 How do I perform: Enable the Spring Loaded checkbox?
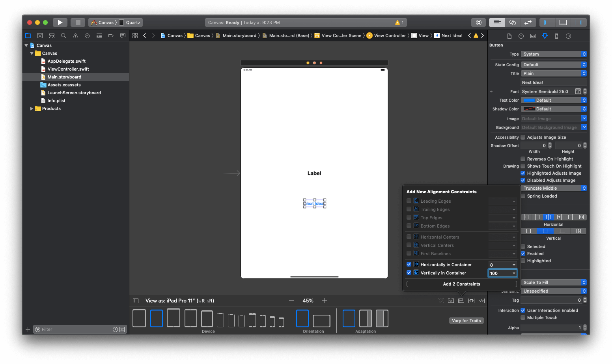(x=523, y=196)
